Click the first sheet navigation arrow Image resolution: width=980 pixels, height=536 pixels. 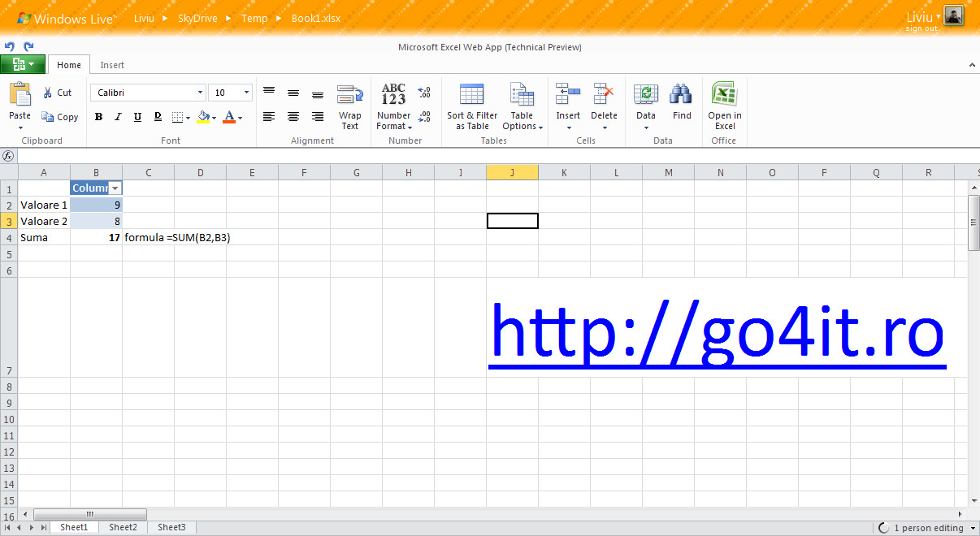(x=7, y=528)
